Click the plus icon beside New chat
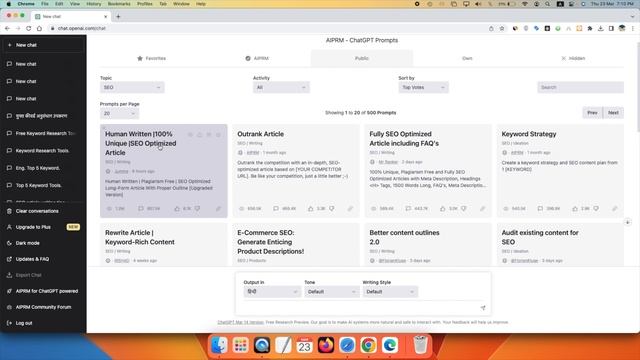640x360 pixels. click(x=9, y=45)
